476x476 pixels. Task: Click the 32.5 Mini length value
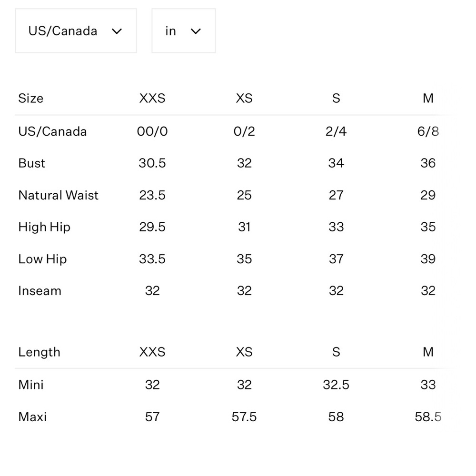click(336, 385)
